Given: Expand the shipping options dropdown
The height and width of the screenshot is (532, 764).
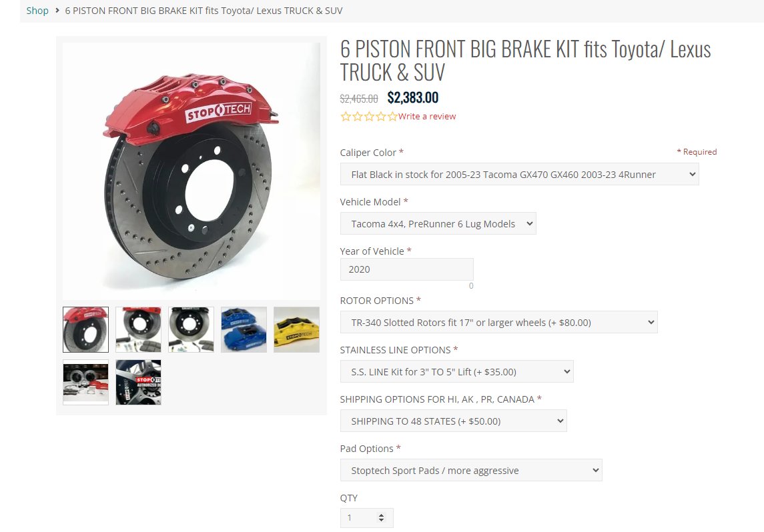Looking at the screenshot, I should (453, 421).
